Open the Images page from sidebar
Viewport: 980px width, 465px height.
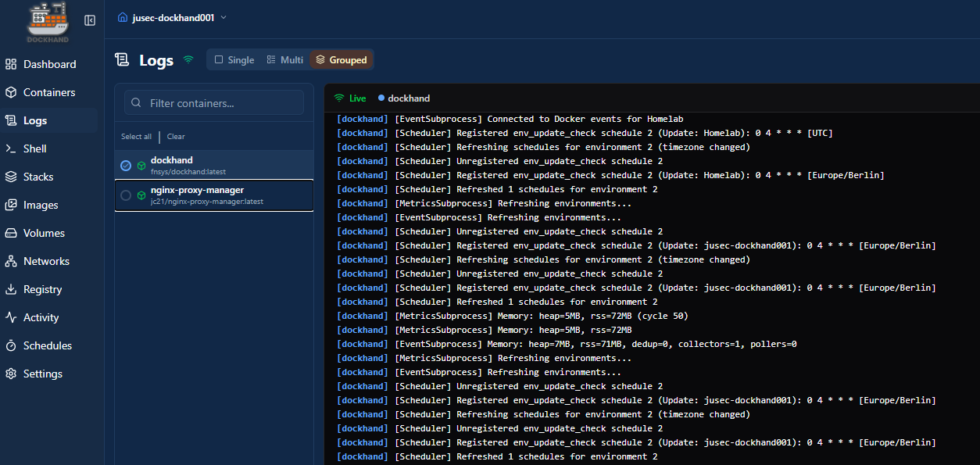[41, 205]
